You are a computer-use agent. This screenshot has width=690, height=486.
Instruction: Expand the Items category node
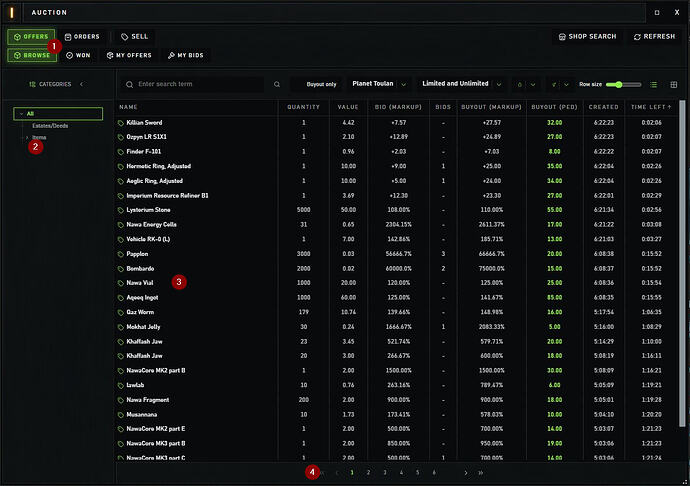pyautogui.click(x=27, y=137)
